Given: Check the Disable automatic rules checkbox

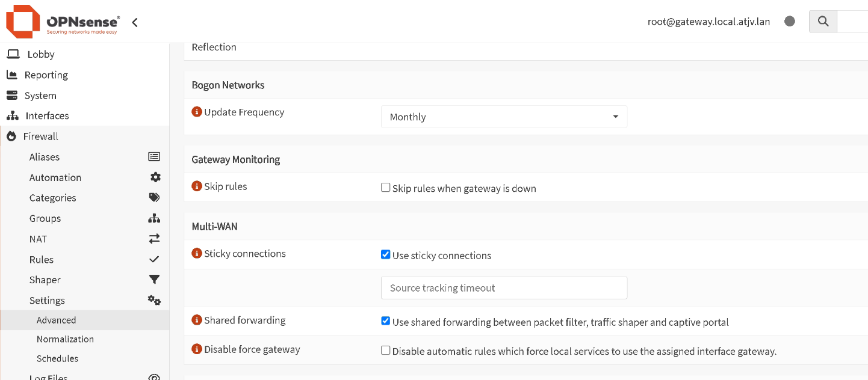Looking at the screenshot, I should (x=386, y=351).
